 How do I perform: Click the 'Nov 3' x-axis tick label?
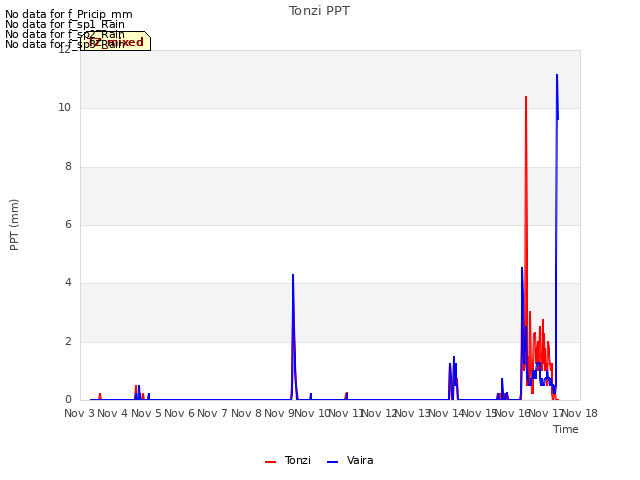(x=79, y=413)
